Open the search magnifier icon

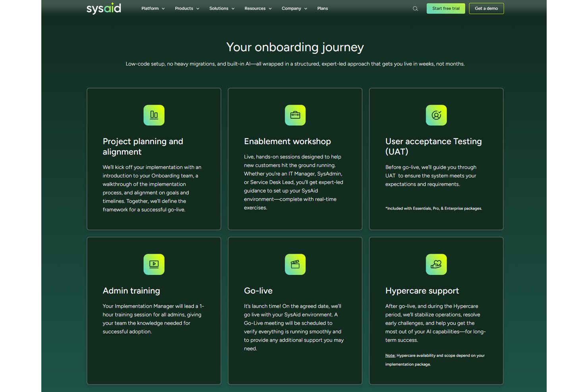pos(415,9)
